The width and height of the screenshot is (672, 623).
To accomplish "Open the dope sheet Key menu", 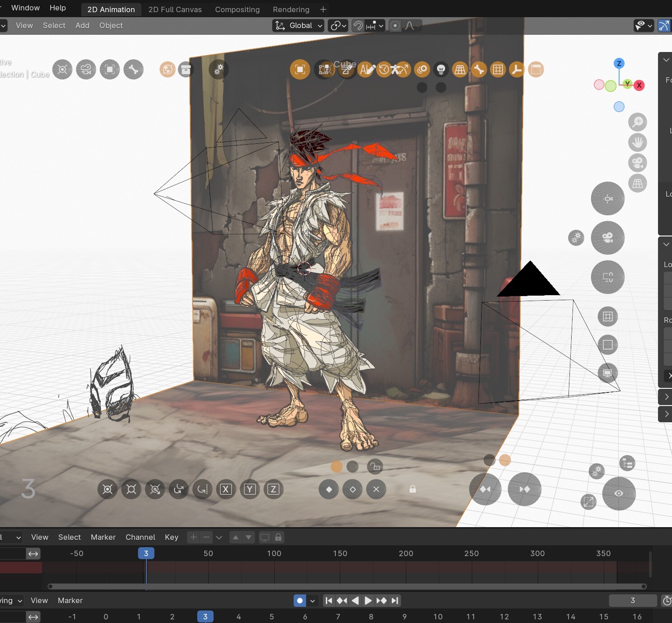I will (x=171, y=537).
